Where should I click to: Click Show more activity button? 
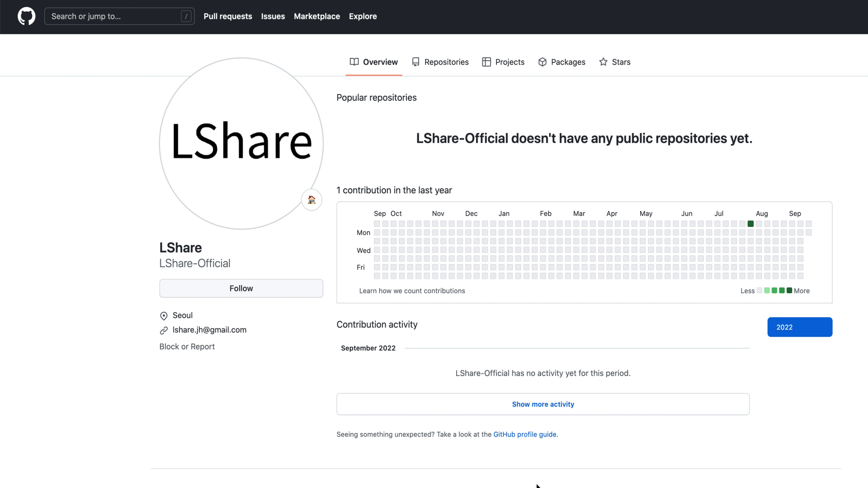pyautogui.click(x=543, y=404)
